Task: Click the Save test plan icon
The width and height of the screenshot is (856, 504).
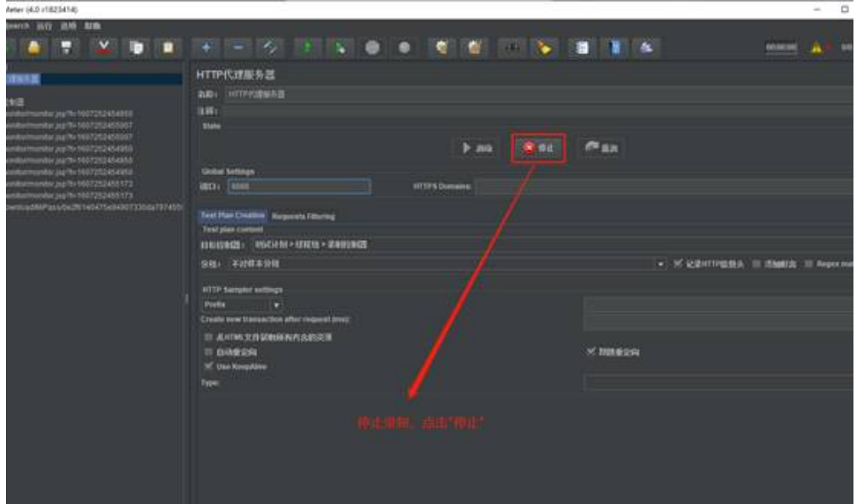Action: 66,48
